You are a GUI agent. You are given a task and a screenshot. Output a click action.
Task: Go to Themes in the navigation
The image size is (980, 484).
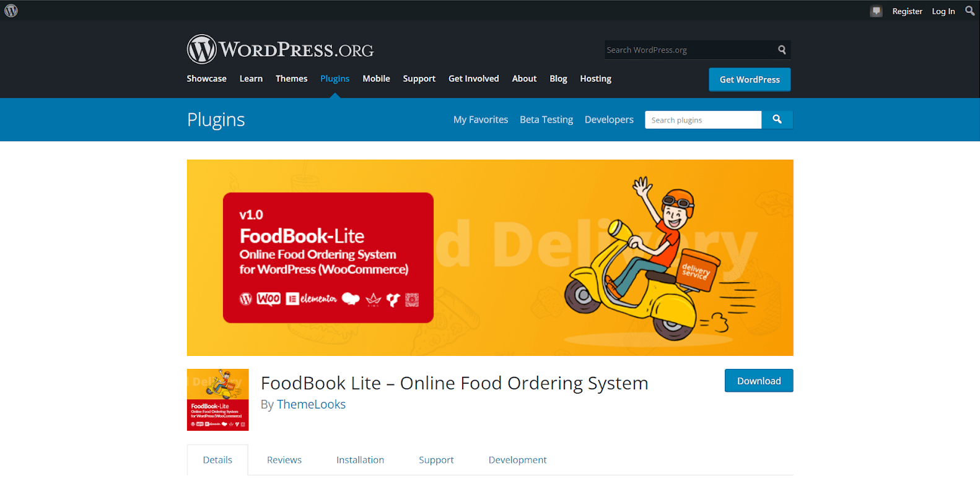(291, 79)
